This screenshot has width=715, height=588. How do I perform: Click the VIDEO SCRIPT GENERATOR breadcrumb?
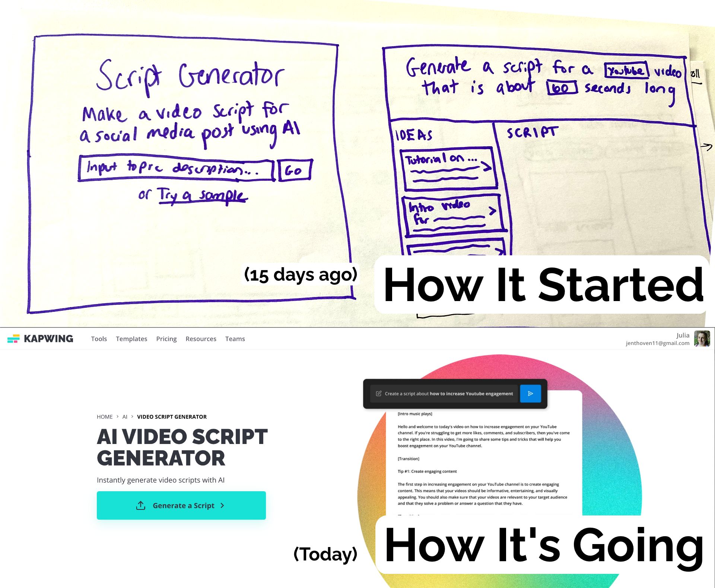pyautogui.click(x=172, y=416)
